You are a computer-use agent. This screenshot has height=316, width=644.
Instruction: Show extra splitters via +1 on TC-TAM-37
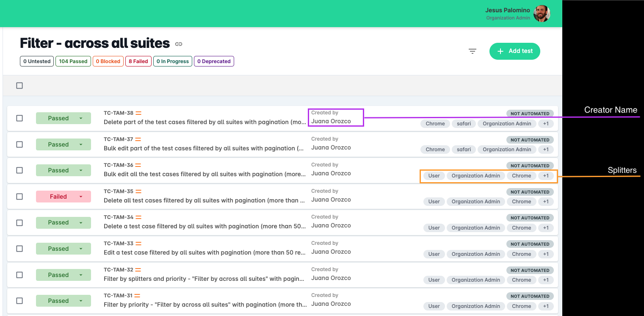coord(546,150)
